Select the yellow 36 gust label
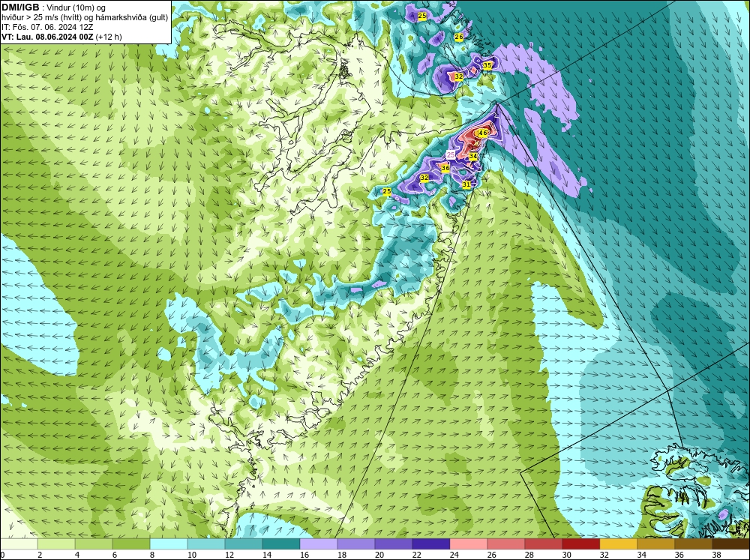The width and height of the screenshot is (750, 560). [445, 168]
